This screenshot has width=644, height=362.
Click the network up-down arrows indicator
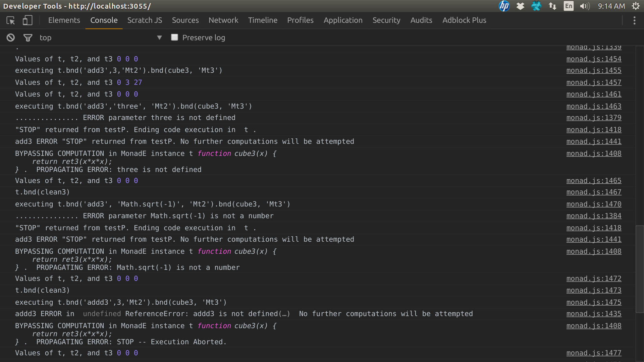(552, 6)
